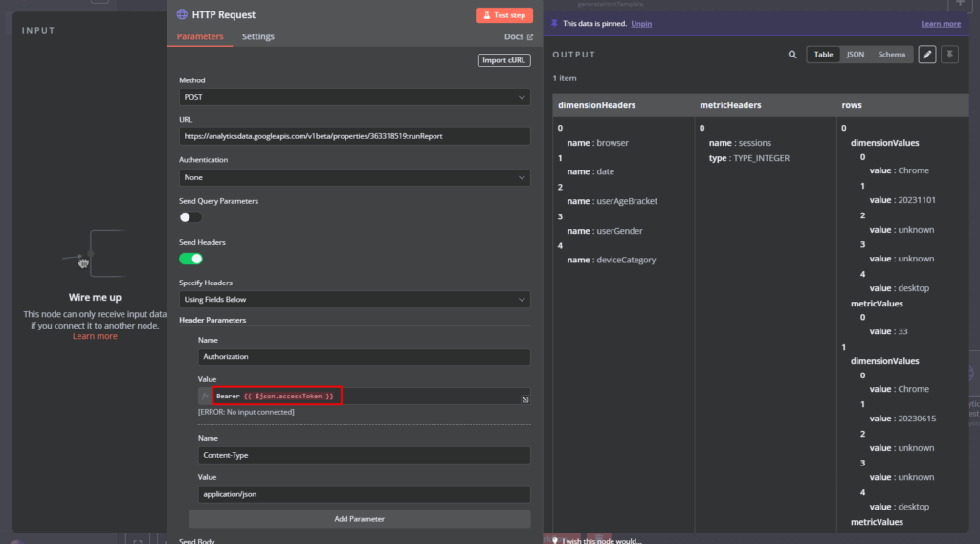Click the Import cURL button
Viewport: 980px width, 544px height.
[503, 60]
